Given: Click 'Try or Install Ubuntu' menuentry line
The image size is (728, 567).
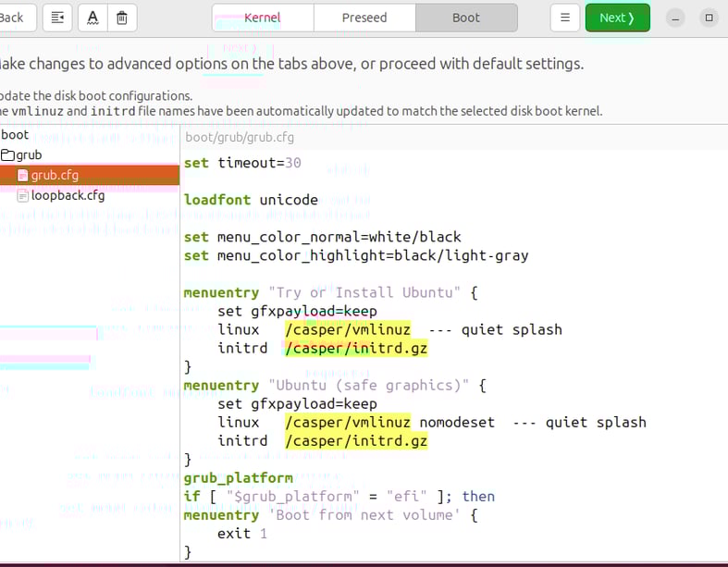Looking at the screenshot, I should pos(330,293).
